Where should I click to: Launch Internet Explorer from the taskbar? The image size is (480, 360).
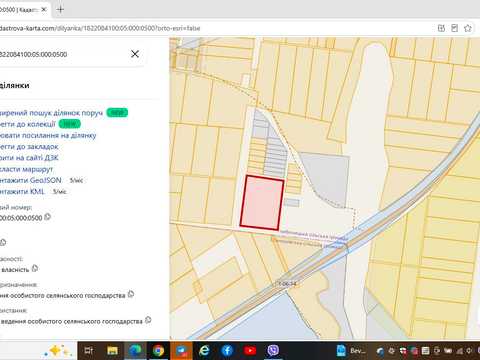click(x=204, y=350)
